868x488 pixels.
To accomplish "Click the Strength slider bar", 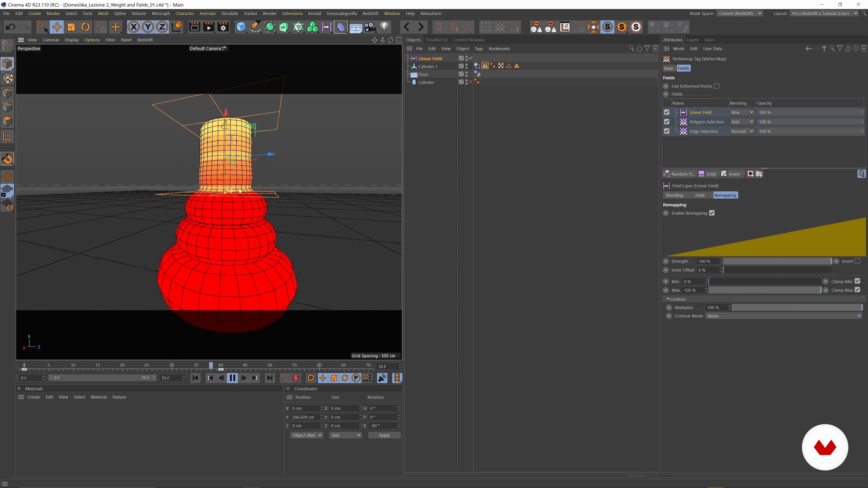I will tap(778, 261).
